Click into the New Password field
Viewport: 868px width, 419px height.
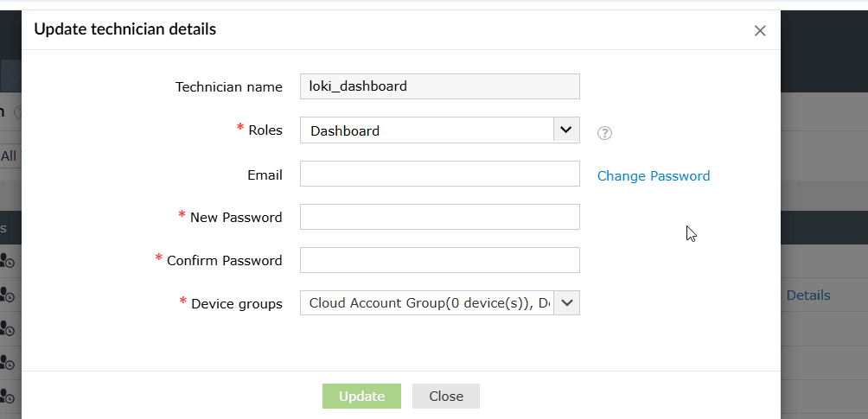(439, 217)
